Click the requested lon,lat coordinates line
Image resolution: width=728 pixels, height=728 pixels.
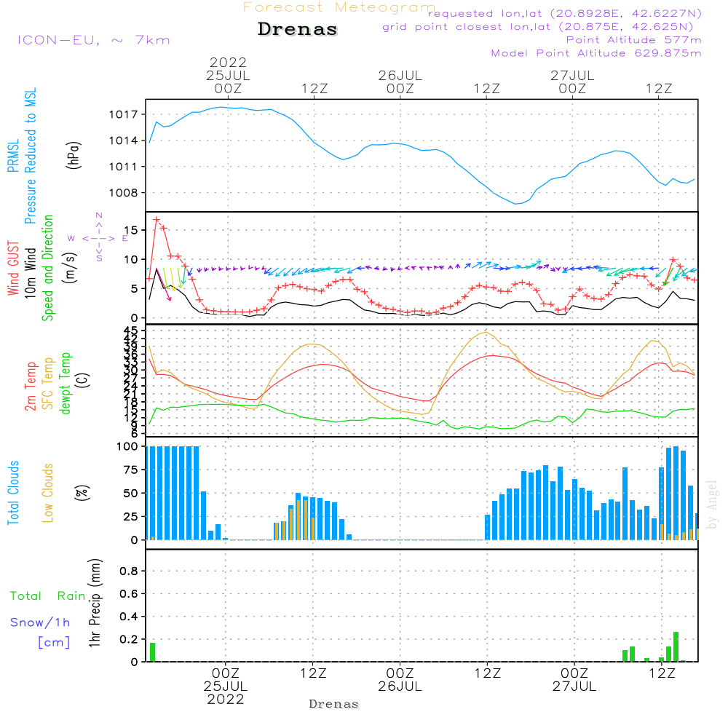(x=565, y=13)
